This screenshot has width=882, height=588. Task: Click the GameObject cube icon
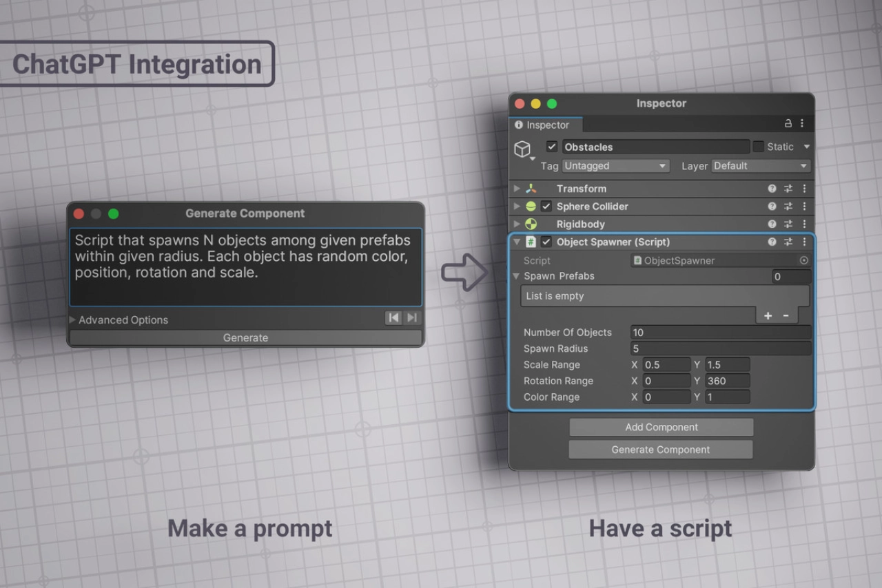523,148
